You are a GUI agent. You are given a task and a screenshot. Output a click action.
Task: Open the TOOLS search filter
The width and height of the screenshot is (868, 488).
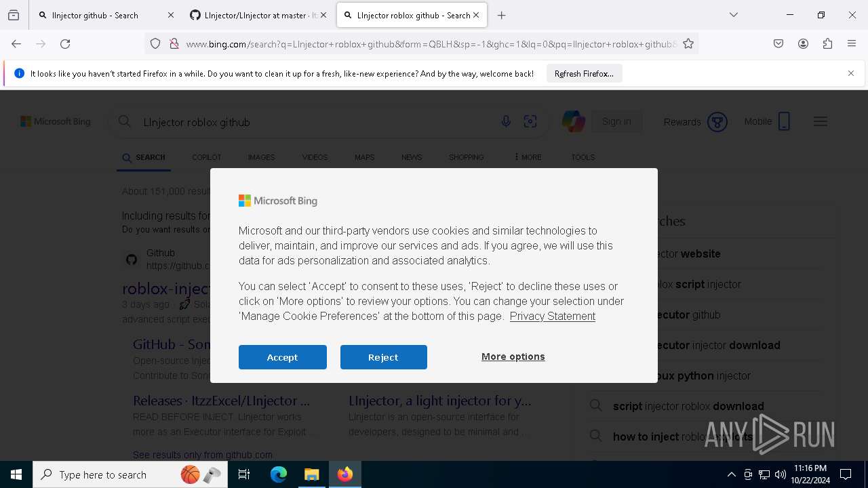pyautogui.click(x=583, y=157)
